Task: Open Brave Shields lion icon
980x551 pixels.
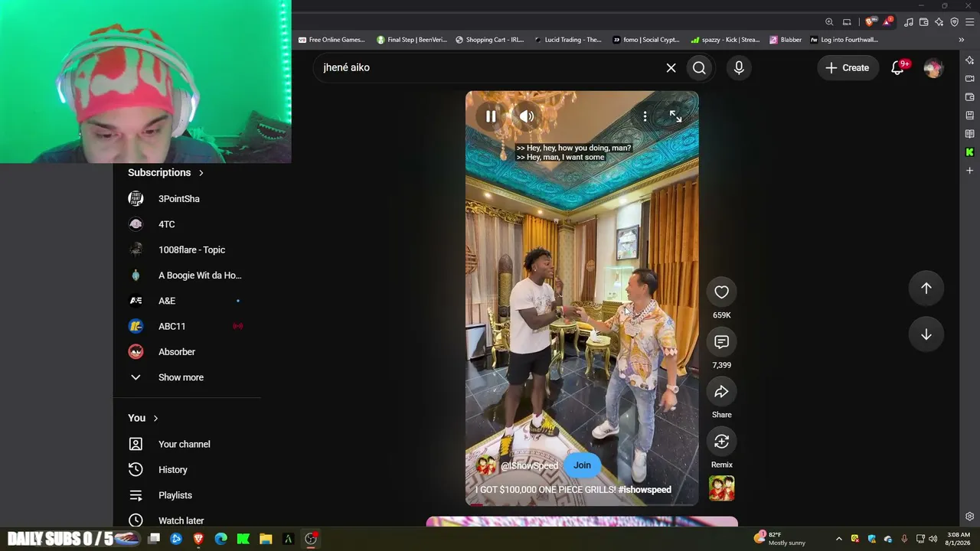Action: (869, 22)
